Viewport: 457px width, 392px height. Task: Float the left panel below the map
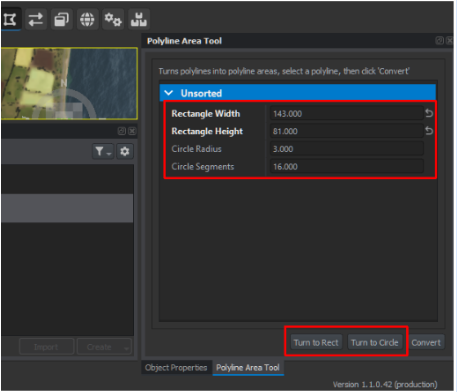(122, 131)
